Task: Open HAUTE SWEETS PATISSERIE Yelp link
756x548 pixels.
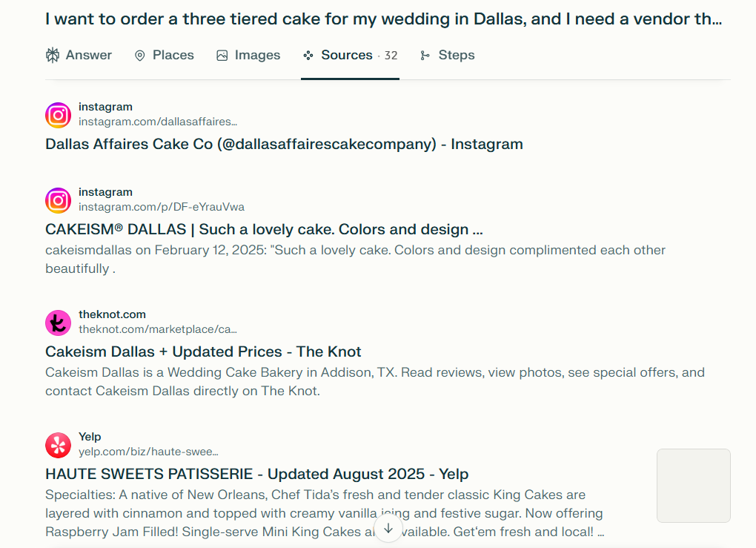Action: tap(257, 474)
